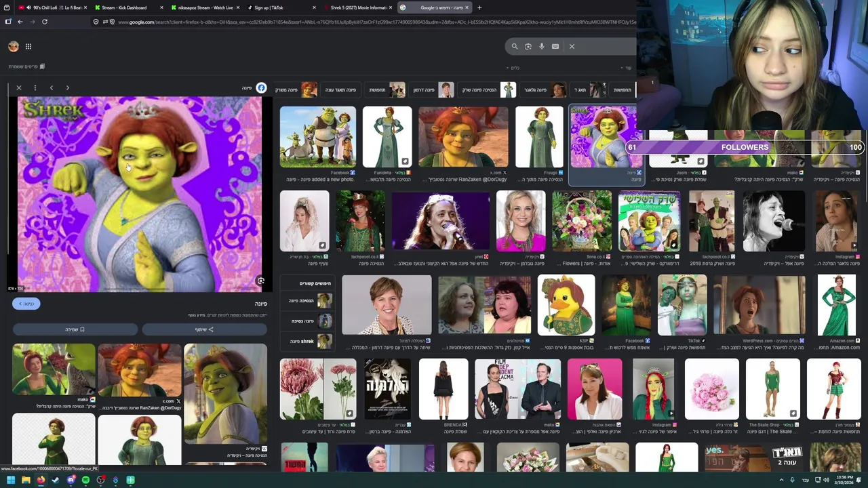Open the Fiona rubber duck image result
This screenshot has height=488, width=868.
coord(566,305)
